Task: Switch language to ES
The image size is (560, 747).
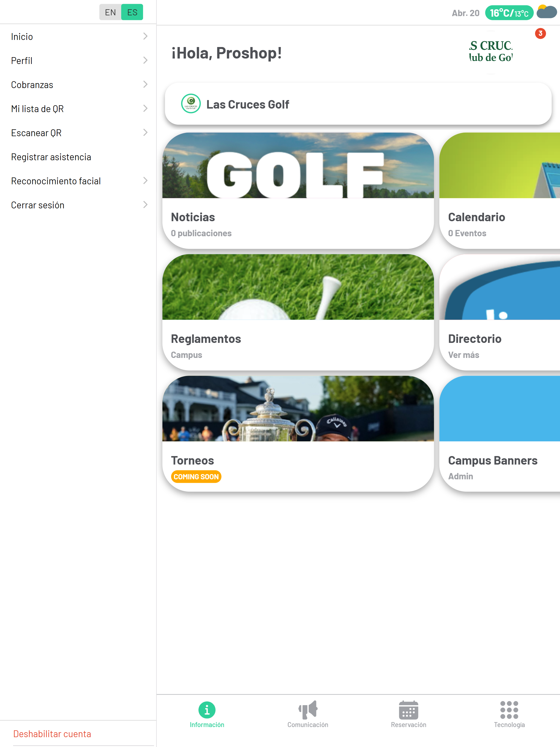Action: (132, 12)
